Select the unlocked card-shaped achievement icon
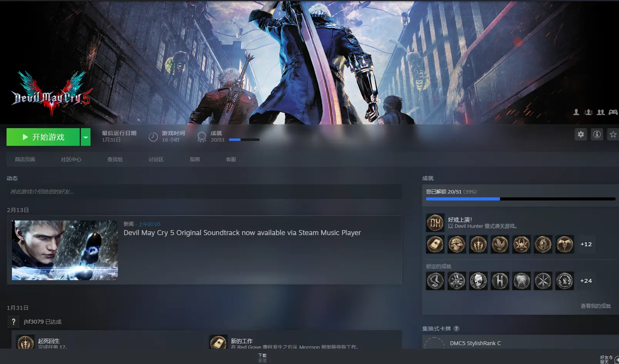The width and height of the screenshot is (619, 364). click(x=435, y=244)
